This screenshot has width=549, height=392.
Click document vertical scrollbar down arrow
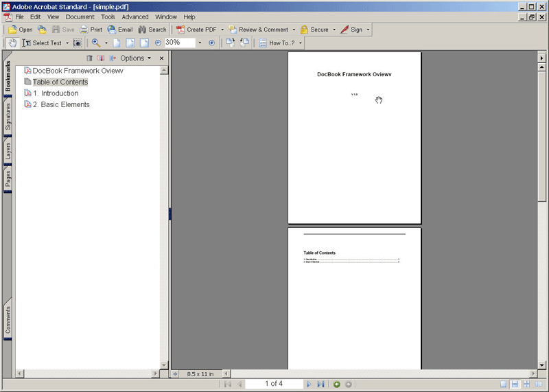click(541, 365)
